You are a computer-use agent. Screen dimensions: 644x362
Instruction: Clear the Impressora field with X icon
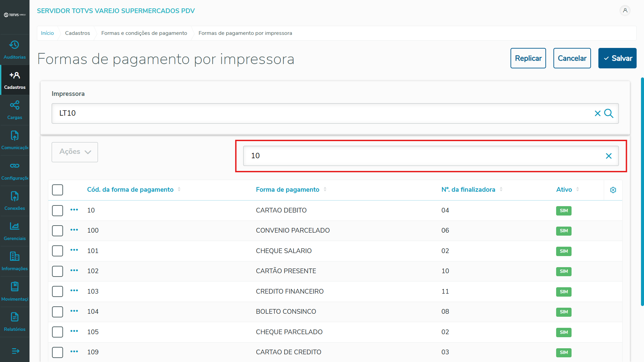pyautogui.click(x=597, y=113)
